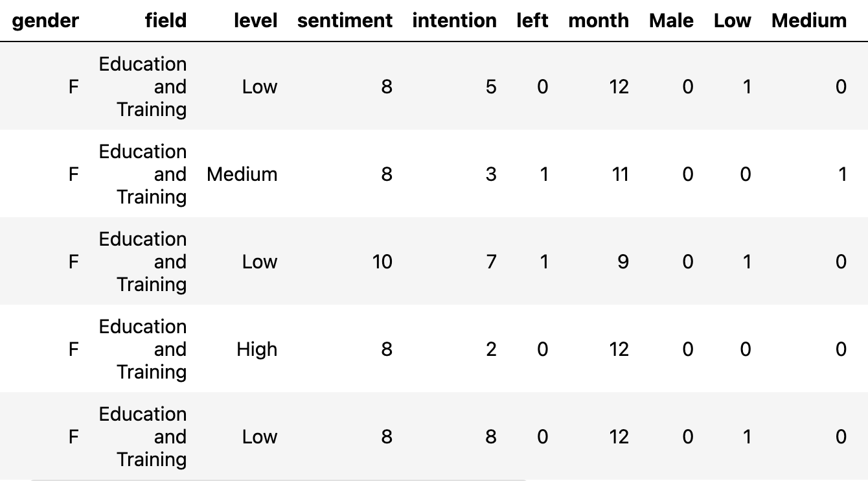Image resolution: width=868 pixels, height=481 pixels.
Task: Click the gender column header
Action: point(45,21)
